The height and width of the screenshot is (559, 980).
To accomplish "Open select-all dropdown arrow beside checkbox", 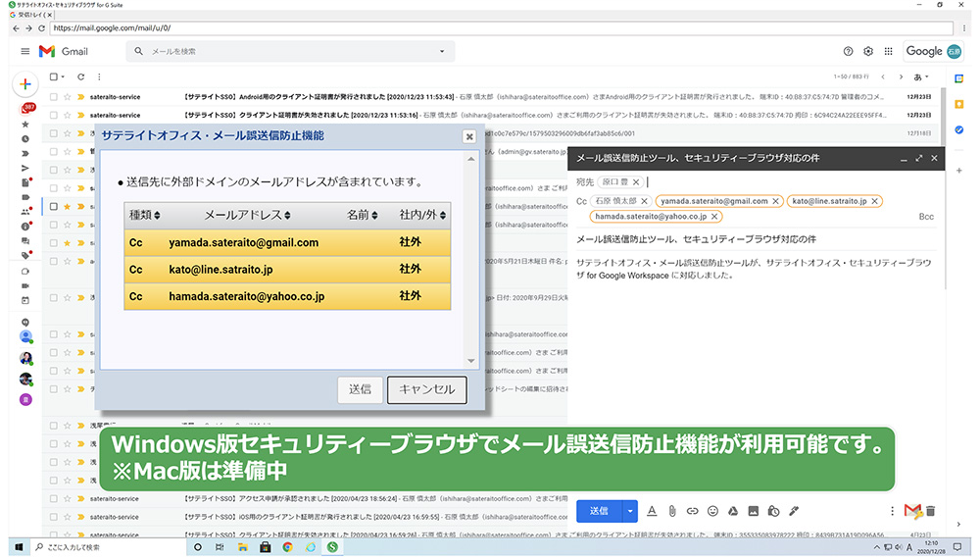I will 63,76.
